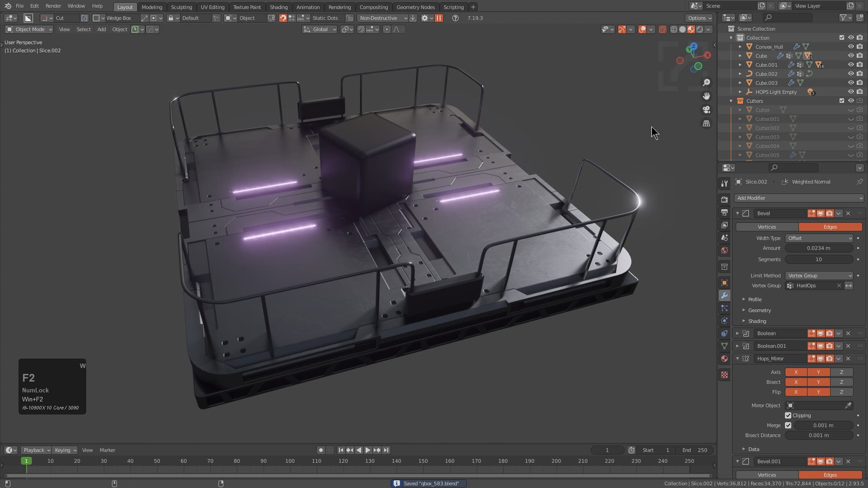Click the Segments field in the Bevel modifier
The height and width of the screenshot is (488, 868).
pos(819,259)
